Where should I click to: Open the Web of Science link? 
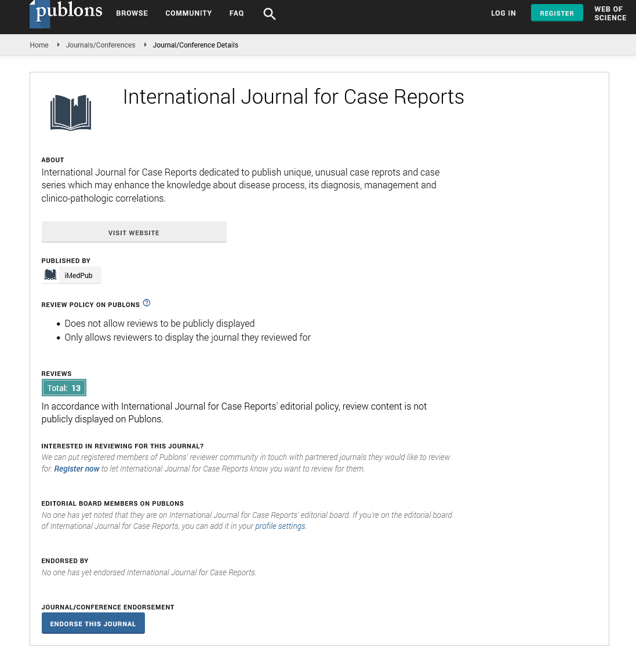610,13
